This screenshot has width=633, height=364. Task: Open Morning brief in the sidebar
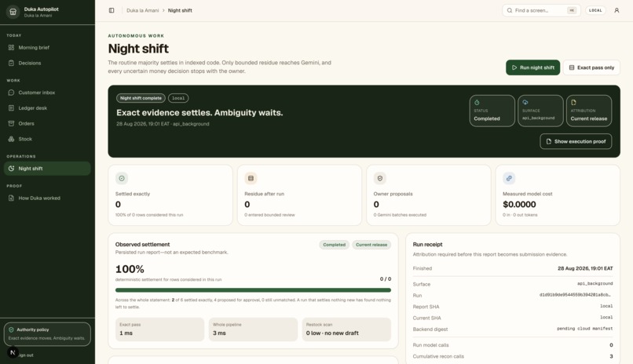47,48
